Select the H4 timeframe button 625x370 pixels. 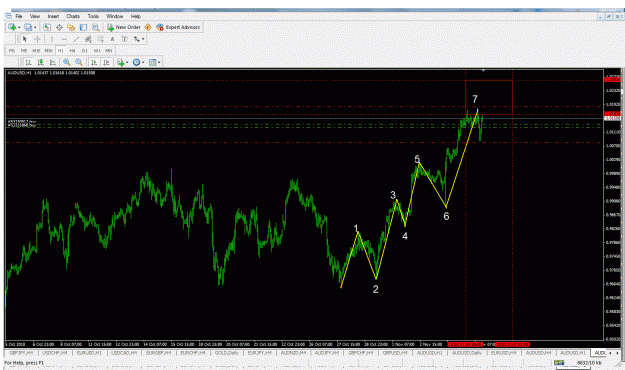(x=72, y=51)
